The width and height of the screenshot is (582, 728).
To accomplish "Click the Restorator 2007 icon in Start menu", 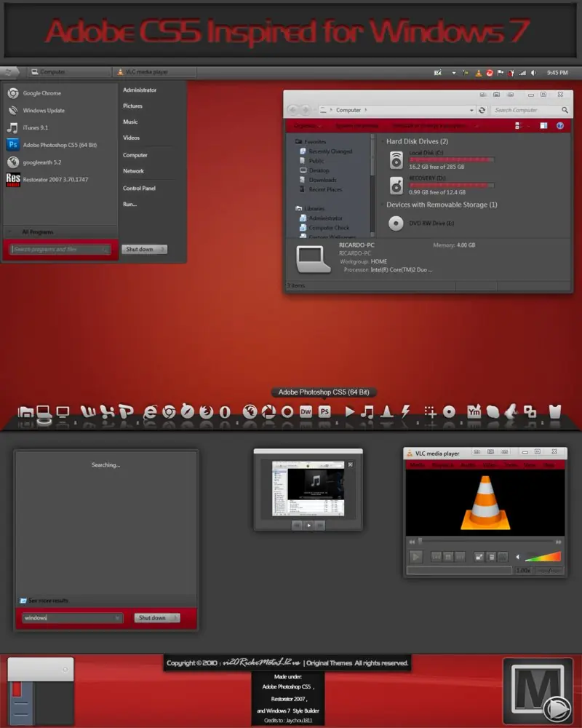I will click(13, 179).
